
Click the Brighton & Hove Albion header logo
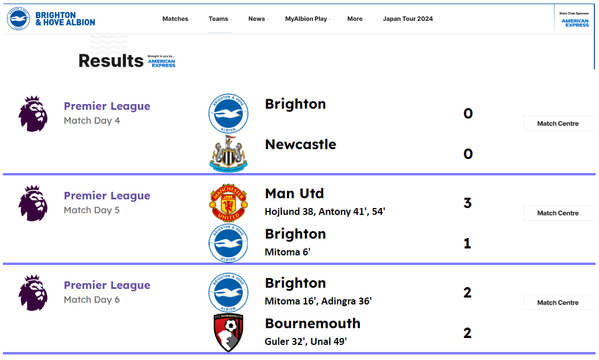pyautogui.click(x=51, y=19)
